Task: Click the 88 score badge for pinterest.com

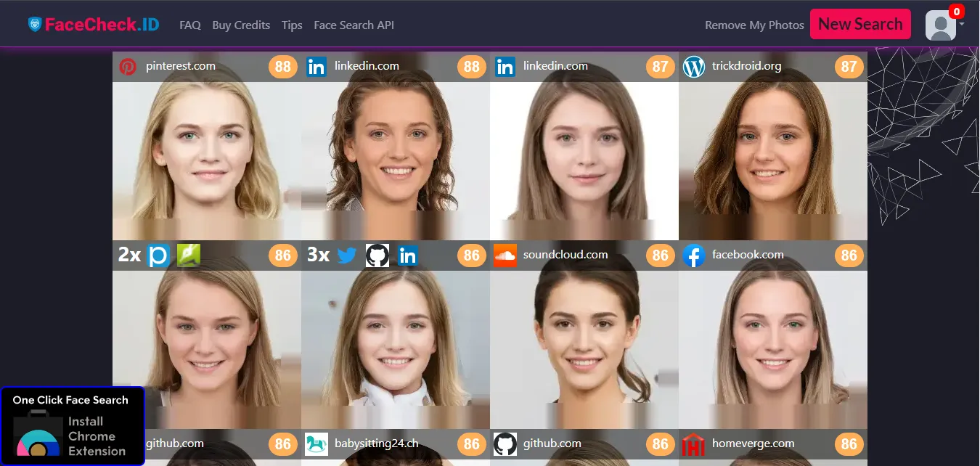Action: point(283,67)
